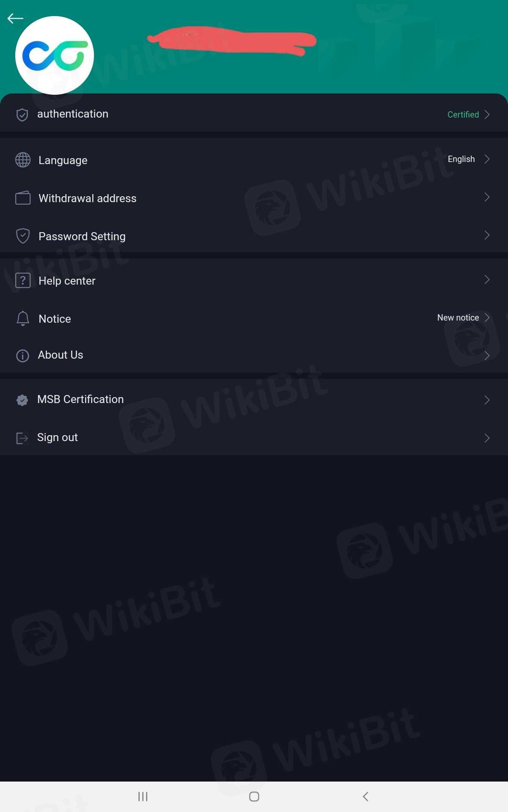The image size is (508, 812).
Task: Click the MSB Certification badge icon
Action: 22,400
